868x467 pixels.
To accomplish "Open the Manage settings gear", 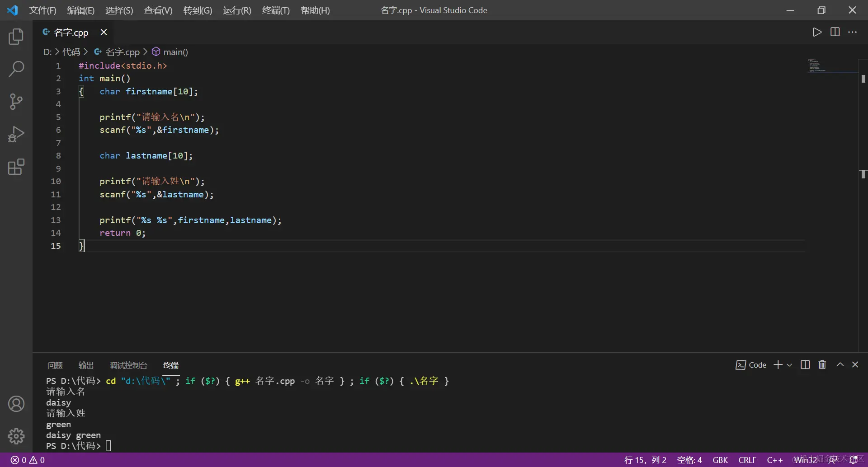I will click(x=16, y=435).
